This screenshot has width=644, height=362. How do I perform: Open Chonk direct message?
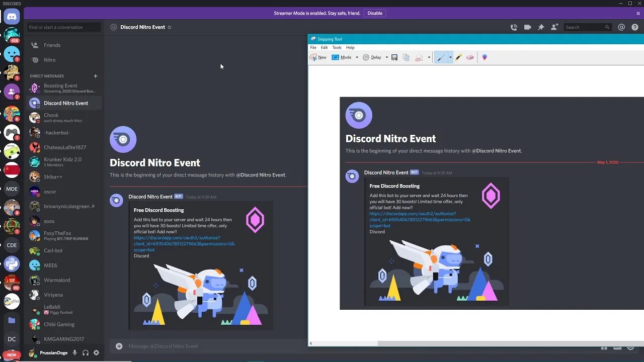pos(64,118)
